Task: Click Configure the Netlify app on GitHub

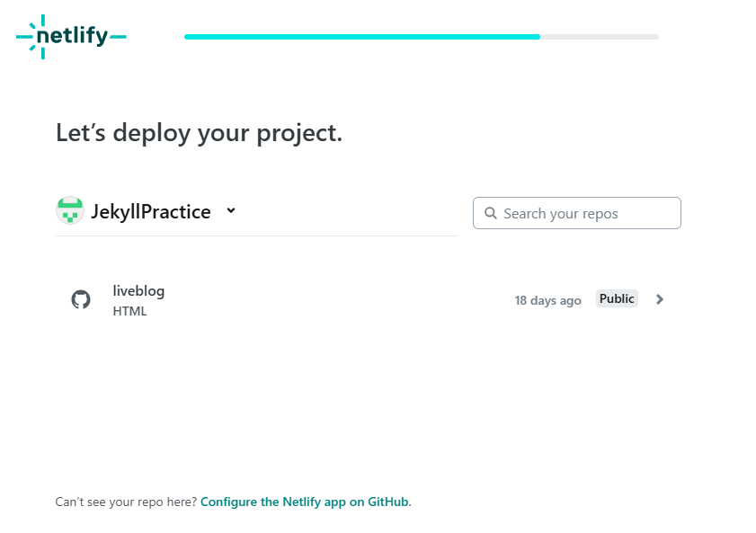Action: 306,502
